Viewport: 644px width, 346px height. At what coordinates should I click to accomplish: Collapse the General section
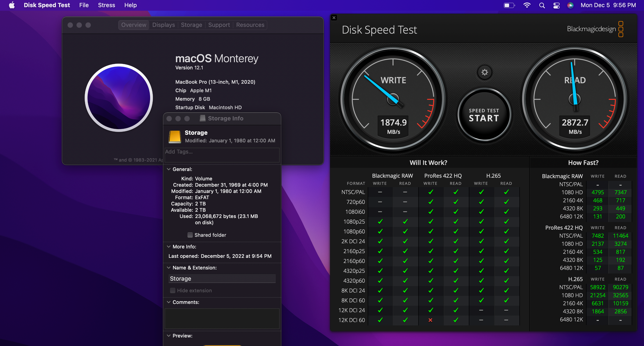tap(169, 169)
